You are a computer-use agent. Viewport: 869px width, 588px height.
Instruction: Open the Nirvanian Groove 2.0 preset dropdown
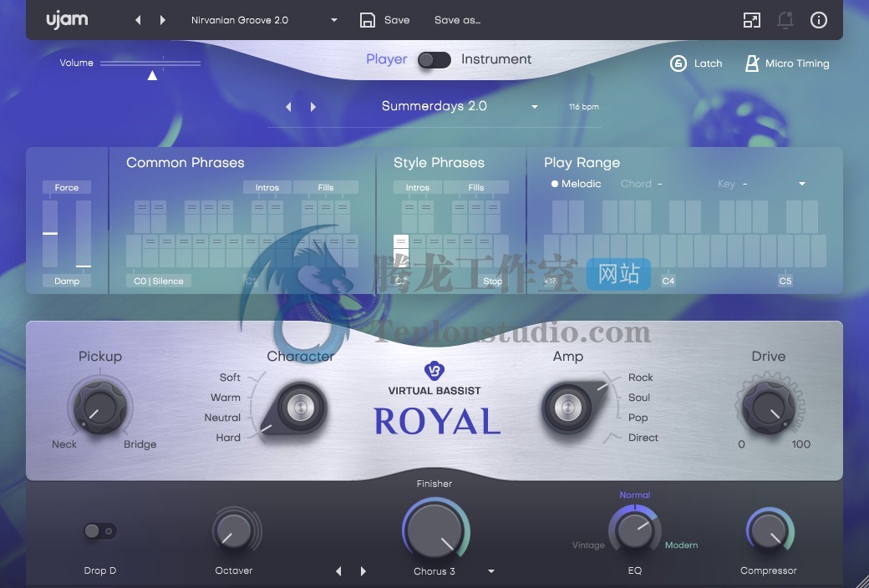point(334,21)
